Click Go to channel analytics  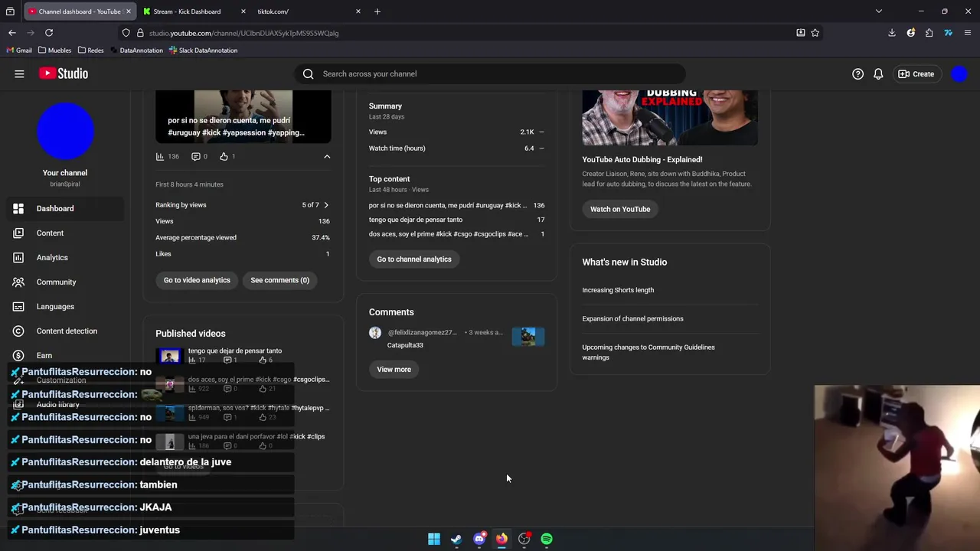pos(414,259)
